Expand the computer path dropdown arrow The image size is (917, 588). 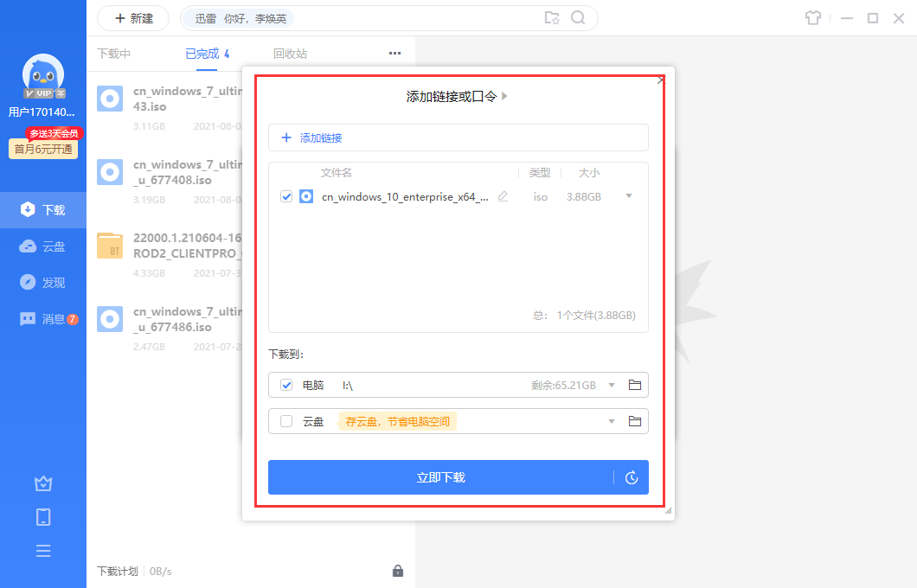pyautogui.click(x=612, y=385)
